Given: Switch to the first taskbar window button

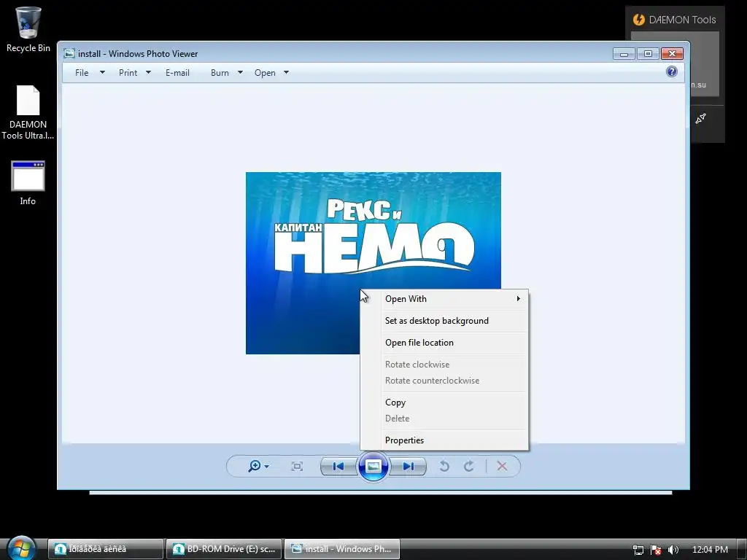Looking at the screenshot, I should coord(106,549).
